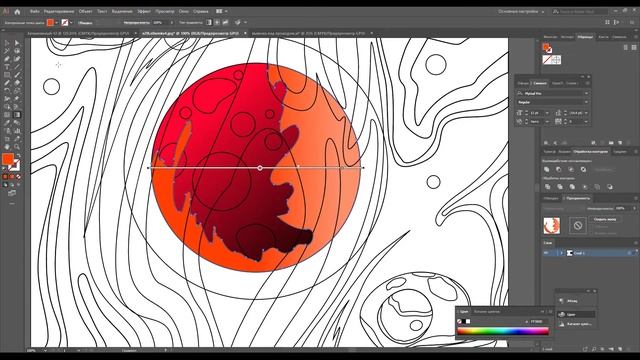Viewport: 640px width, 360px height.
Task: Select the Paintbrush tool
Action: click(x=17, y=75)
